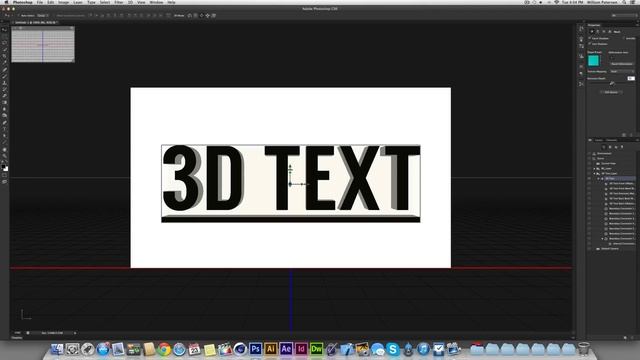The image size is (640, 360).
Task: Toggle visibility of the Default Camera row
Action: 589,249
